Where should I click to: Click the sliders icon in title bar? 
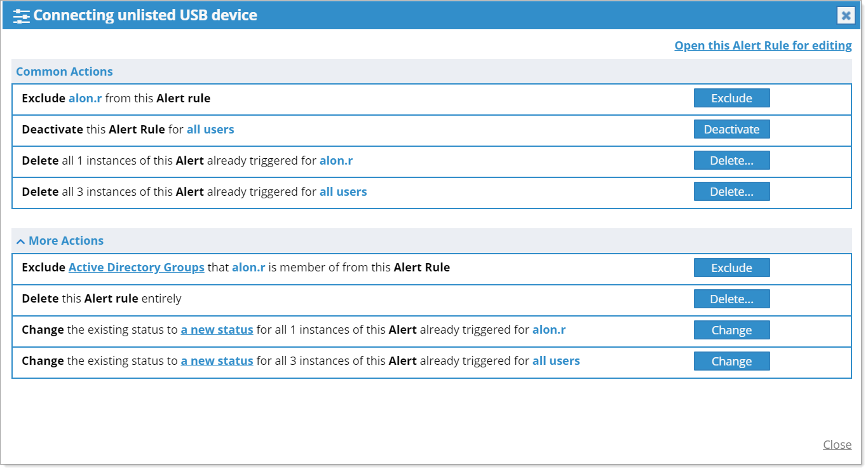pyautogui.click(x=22, y=16)
